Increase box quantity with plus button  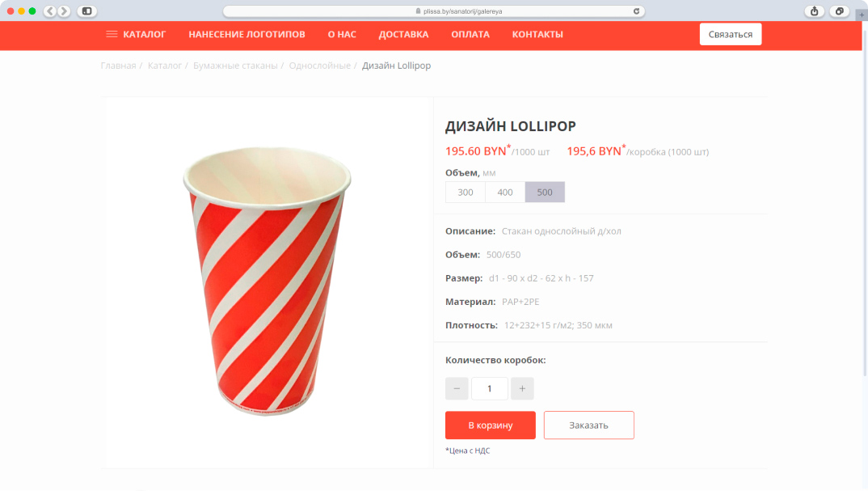point(522,388)
